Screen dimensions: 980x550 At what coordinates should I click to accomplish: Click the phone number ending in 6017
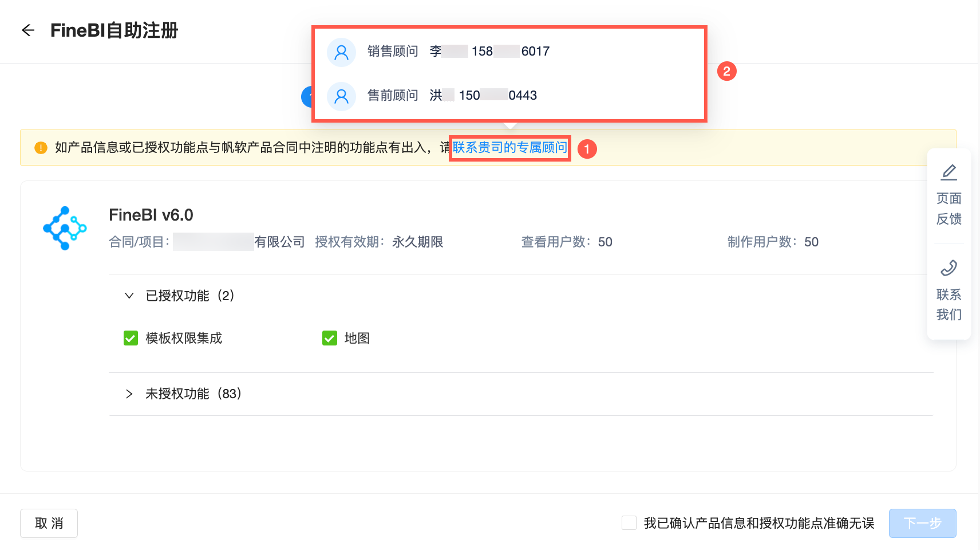click(511, 52)
